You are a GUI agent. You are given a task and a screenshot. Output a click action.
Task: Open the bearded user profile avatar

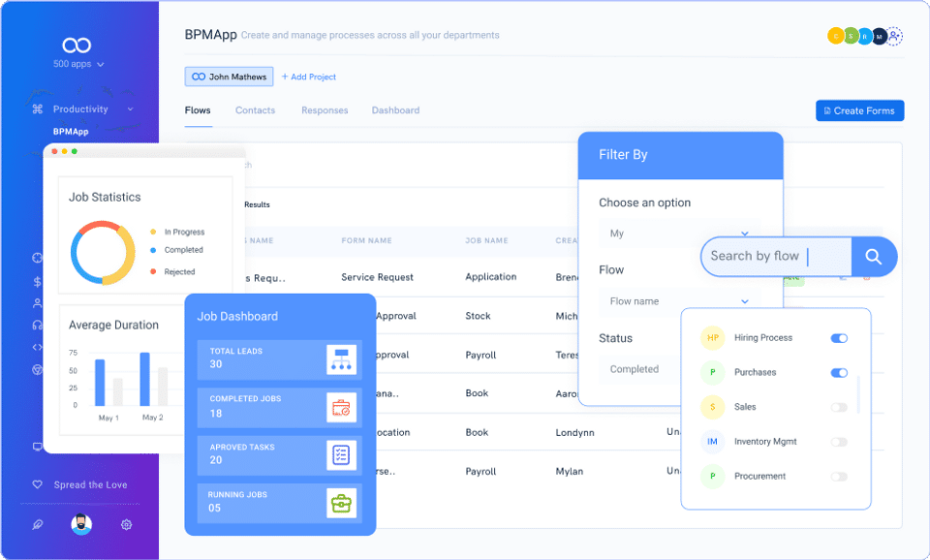pos(81,524)
